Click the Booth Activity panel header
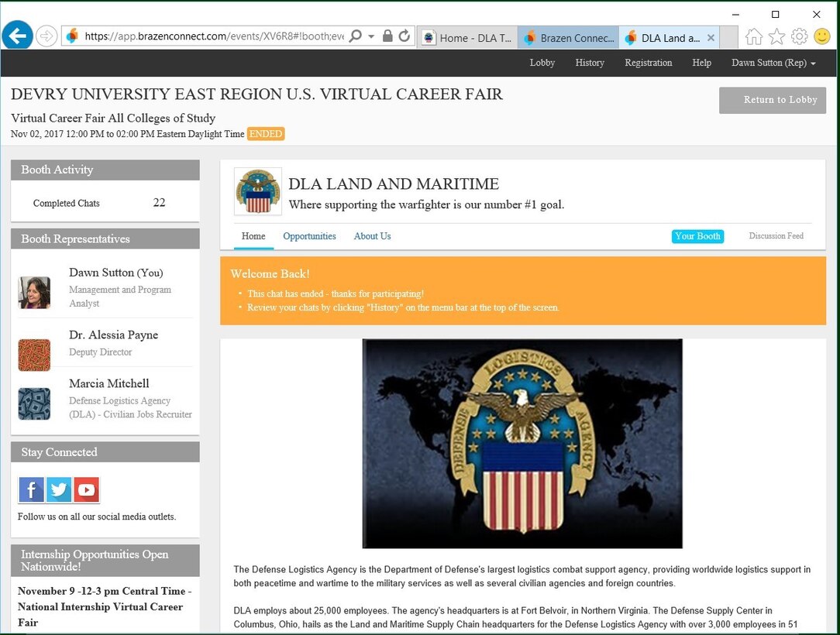This screenshot has height=635, width=840. coord(105,170)
